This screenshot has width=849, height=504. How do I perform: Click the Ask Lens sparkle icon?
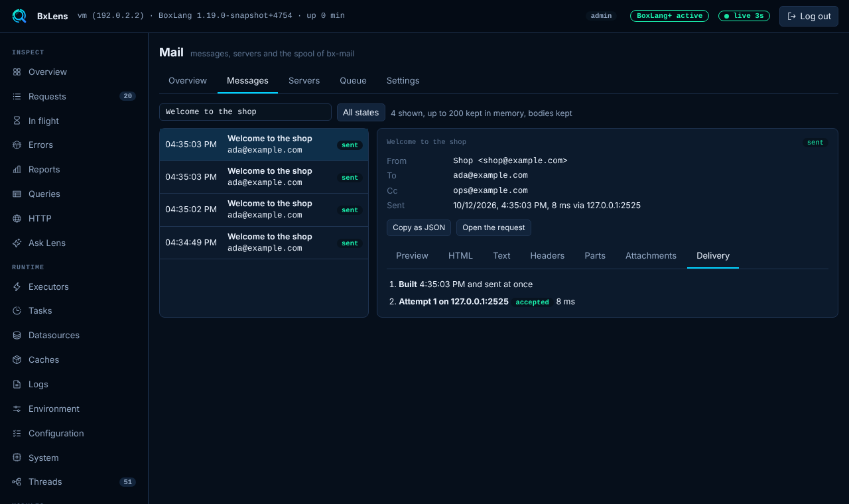point(17,243)
